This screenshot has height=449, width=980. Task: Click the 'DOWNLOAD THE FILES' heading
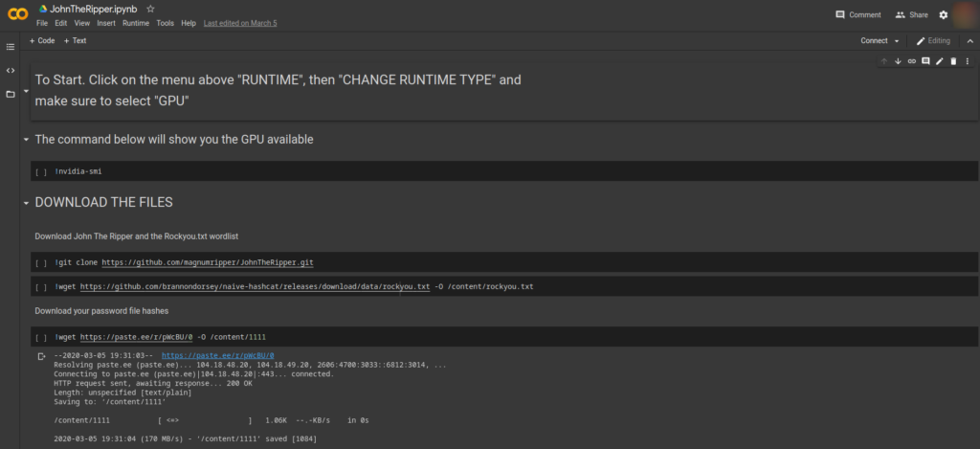click(103, 203)
